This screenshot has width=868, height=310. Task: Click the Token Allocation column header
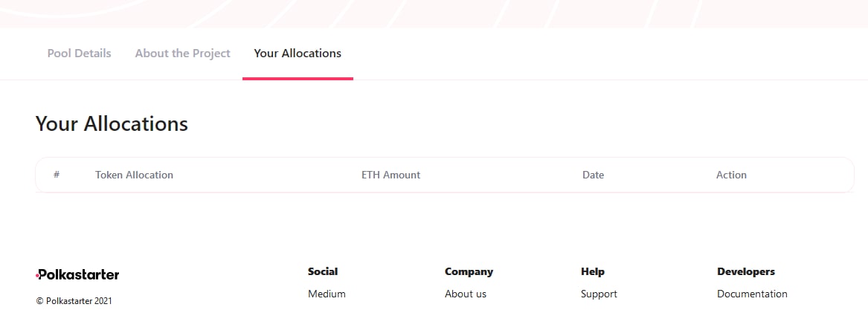pos(134,175)
